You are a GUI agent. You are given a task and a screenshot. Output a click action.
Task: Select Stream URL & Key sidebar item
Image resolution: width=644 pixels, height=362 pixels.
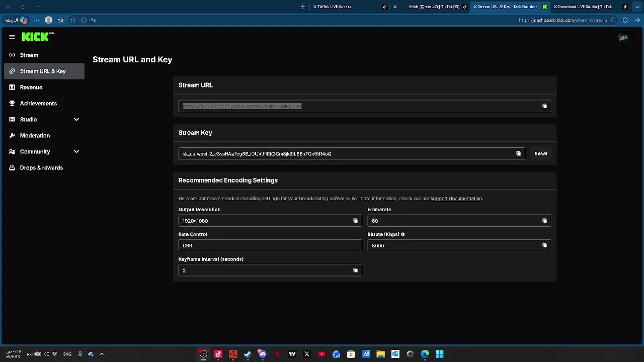coord(44,71)
